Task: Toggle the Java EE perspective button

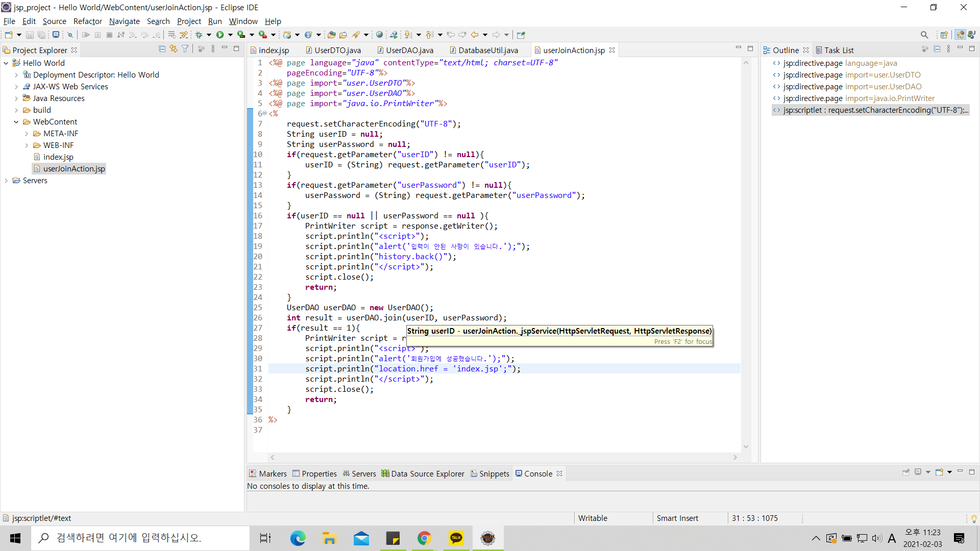Action: pyautogui.click(x=960, y=35)
